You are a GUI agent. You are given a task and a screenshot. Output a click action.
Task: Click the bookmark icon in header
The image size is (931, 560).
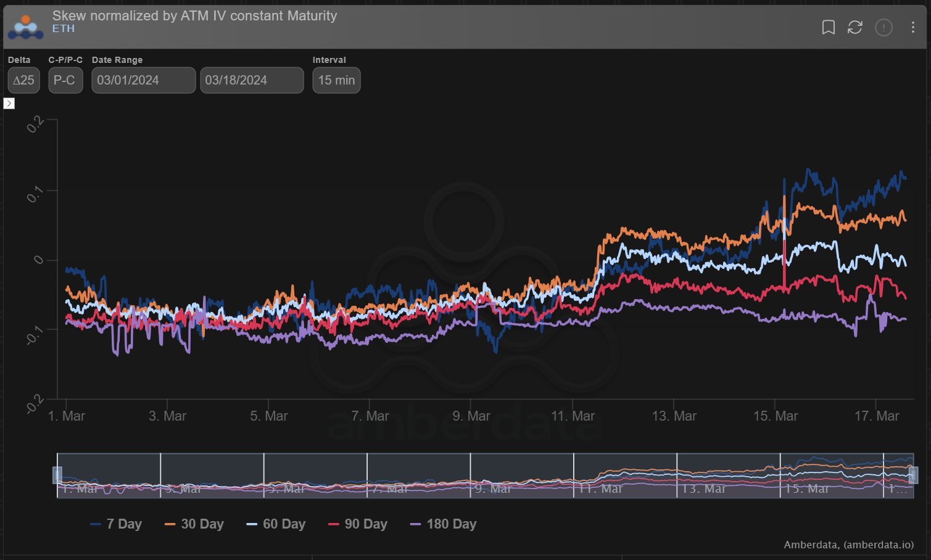[828, 27]
